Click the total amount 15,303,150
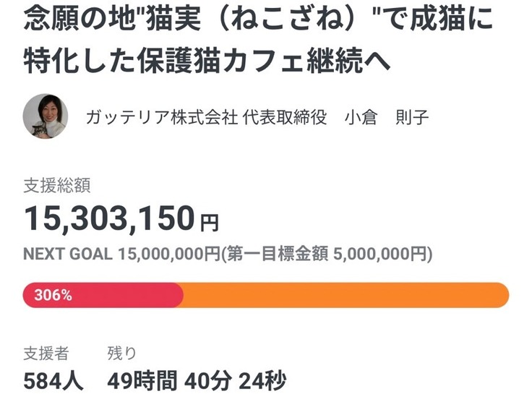The image size is (532, 394). (x=109, y=217)
